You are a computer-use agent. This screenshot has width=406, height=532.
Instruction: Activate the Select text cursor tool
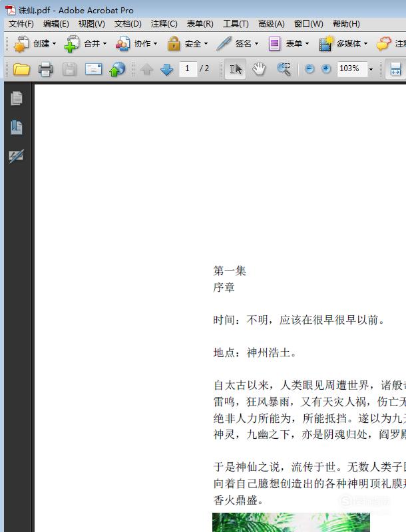[235, 69]
